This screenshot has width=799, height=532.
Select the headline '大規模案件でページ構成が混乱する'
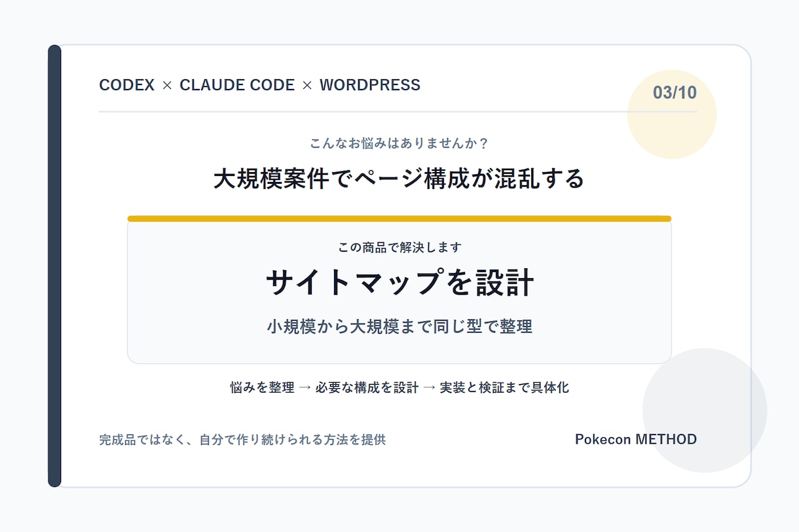399,179
